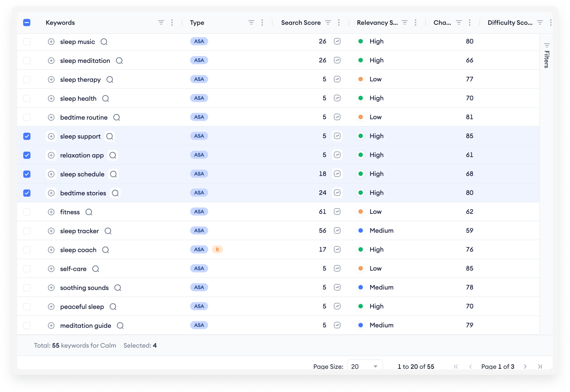Open the Filters side panel
The height and width of the screenshot is (392, 570).
pyautogui.click(x=546, y=56)
